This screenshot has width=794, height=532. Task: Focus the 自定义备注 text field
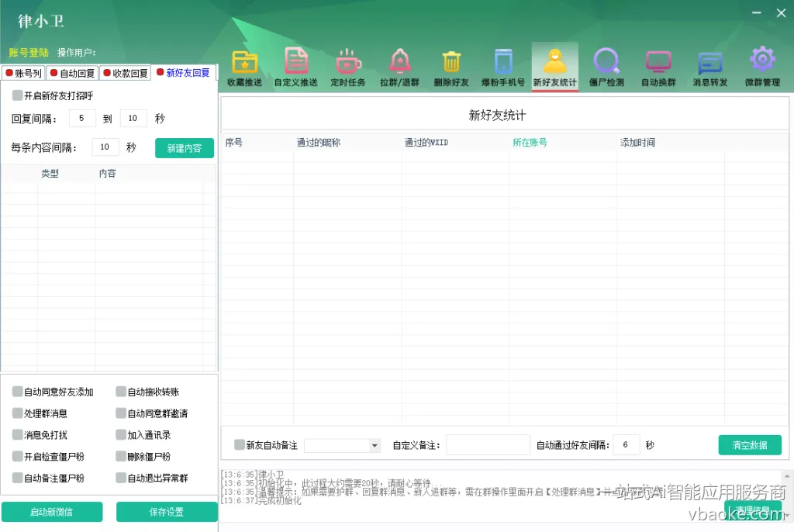point(488,445)
